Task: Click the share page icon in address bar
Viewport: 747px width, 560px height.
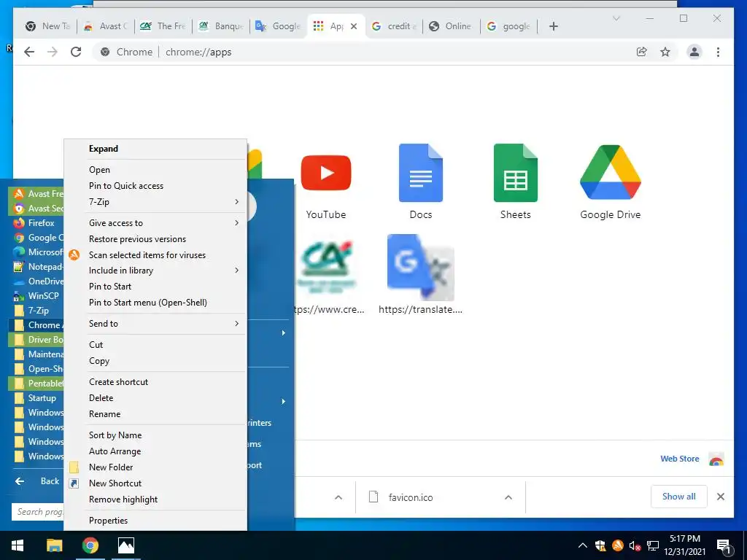Action: [642, 52]
